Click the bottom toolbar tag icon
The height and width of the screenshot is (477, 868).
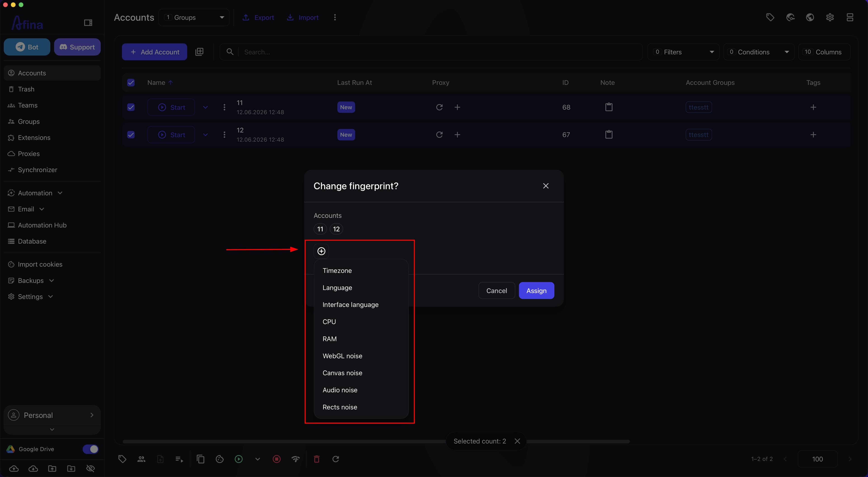(x=122, y=459)
